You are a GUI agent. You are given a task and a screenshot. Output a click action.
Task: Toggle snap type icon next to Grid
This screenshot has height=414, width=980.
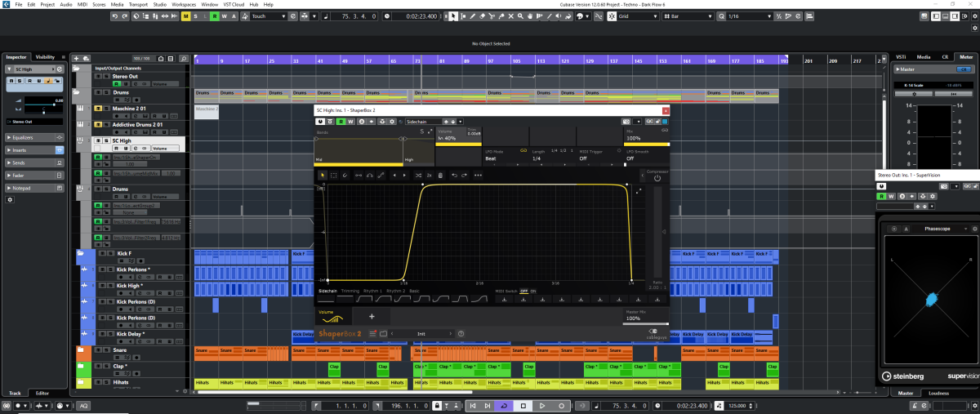[612, 16]
